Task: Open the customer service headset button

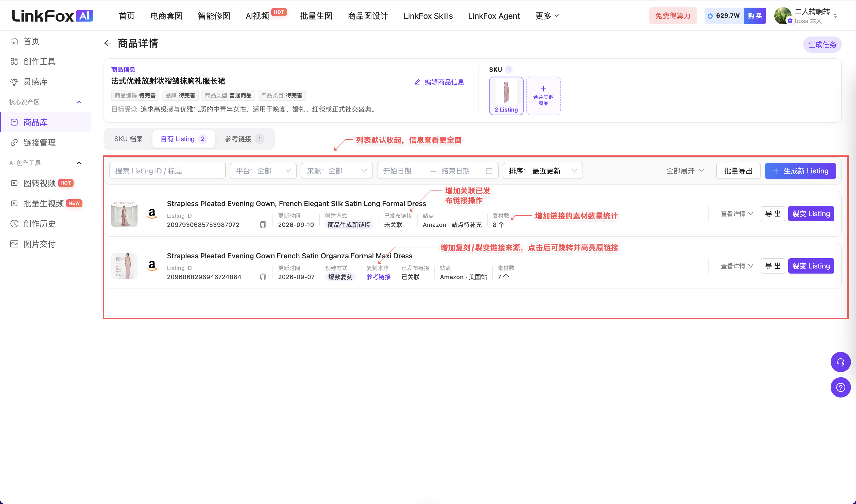Action: pyautogui.click(x=840, y=362)
